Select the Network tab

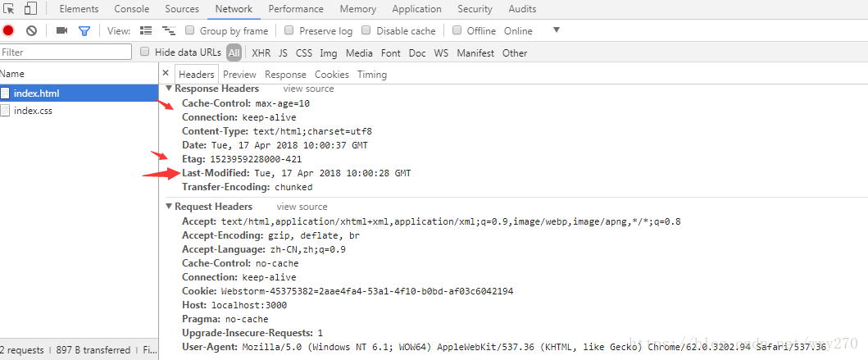pyautogui.click(x=234, y=9)
